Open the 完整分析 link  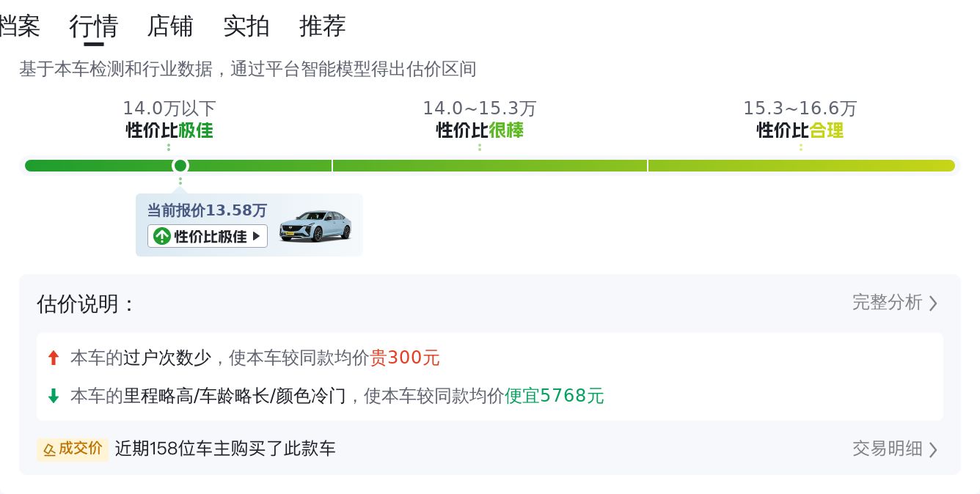pyautogui.click(x=887, y=302)
